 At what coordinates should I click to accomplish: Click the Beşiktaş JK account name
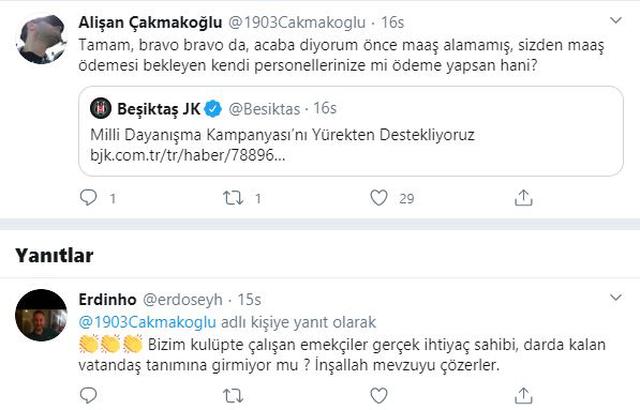pos(156,106)
